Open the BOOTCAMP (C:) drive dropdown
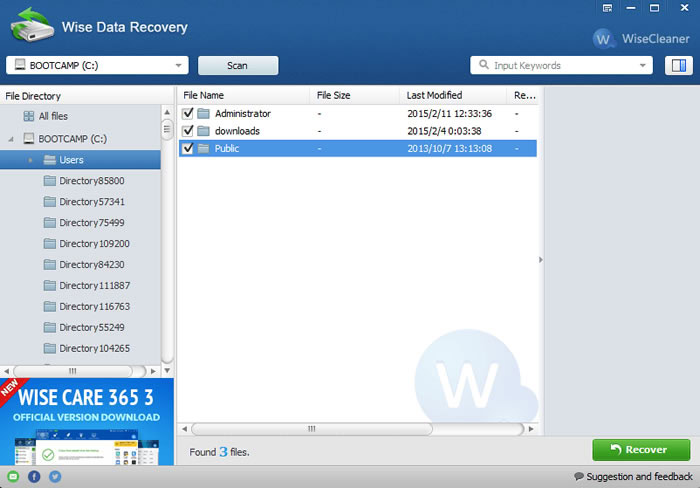This screenshot has width=700, height=488. click(x=97, y=66)
